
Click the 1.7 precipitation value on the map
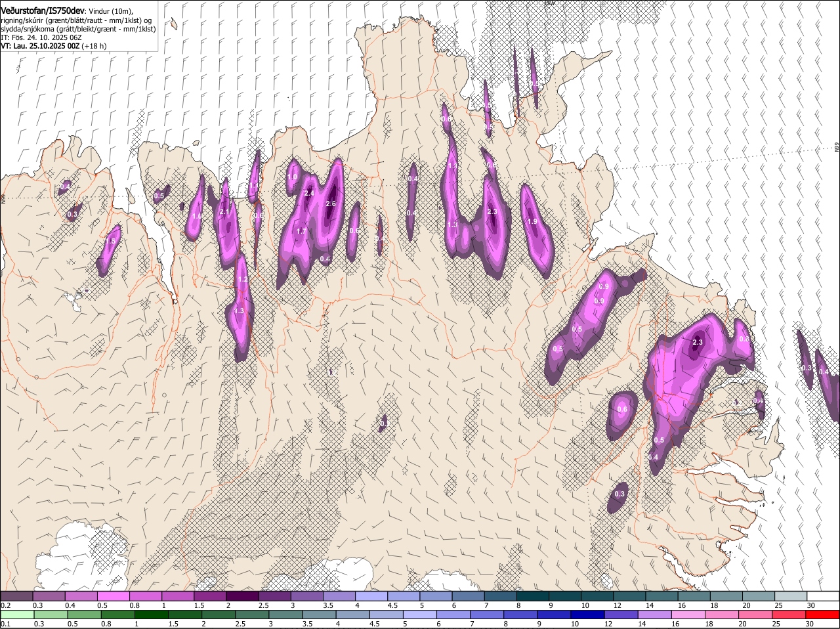(x=301, y=231)
